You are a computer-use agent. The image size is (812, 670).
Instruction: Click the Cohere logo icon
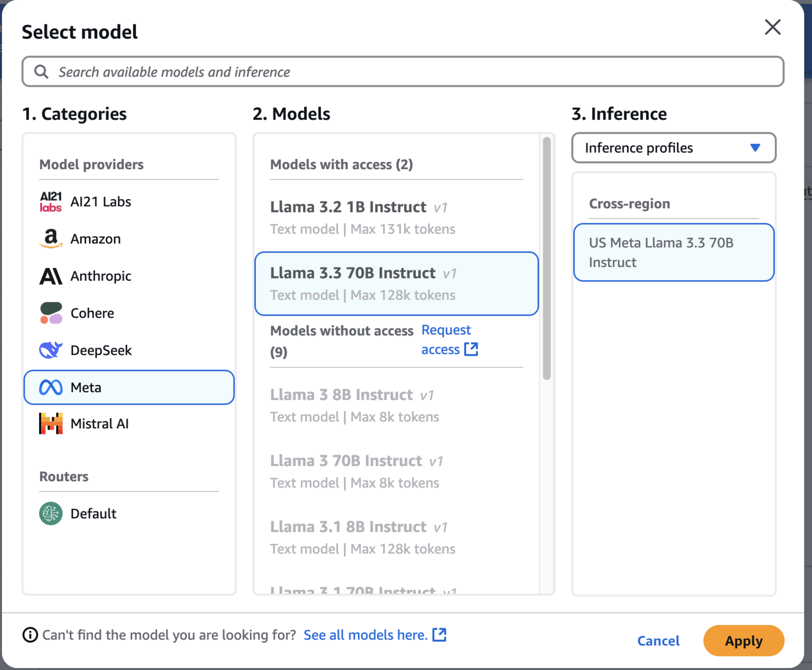51,313
